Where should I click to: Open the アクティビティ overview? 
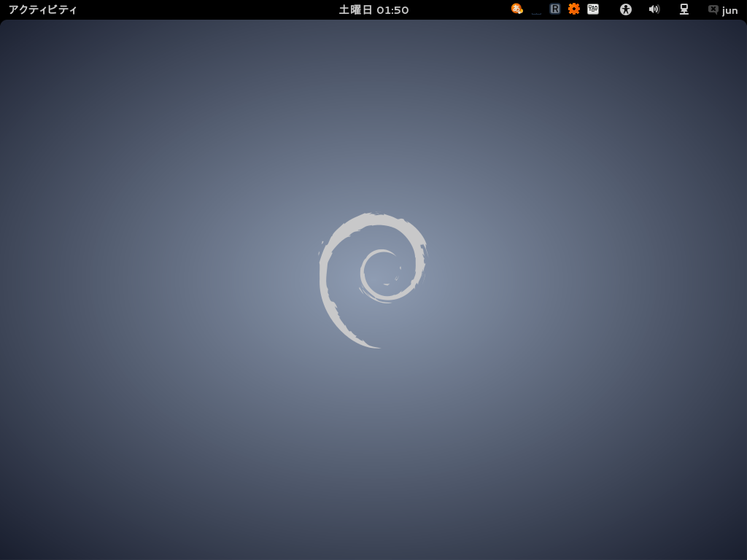(x=42, y=9)
